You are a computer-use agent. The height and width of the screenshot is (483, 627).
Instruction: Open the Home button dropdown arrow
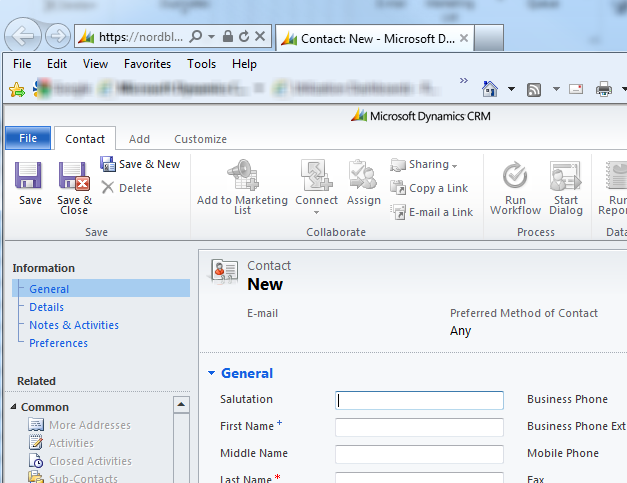pyautogui.click(x=511, y=89)
